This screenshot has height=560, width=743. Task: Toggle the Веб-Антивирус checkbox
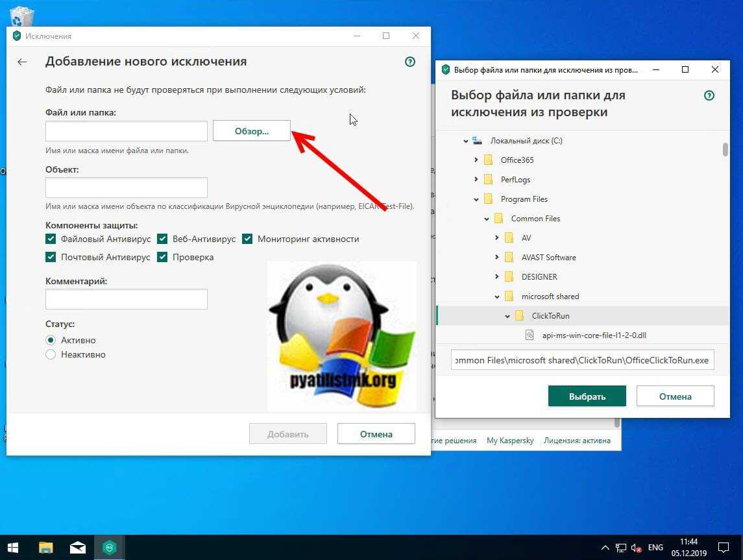tap(162, 239)
